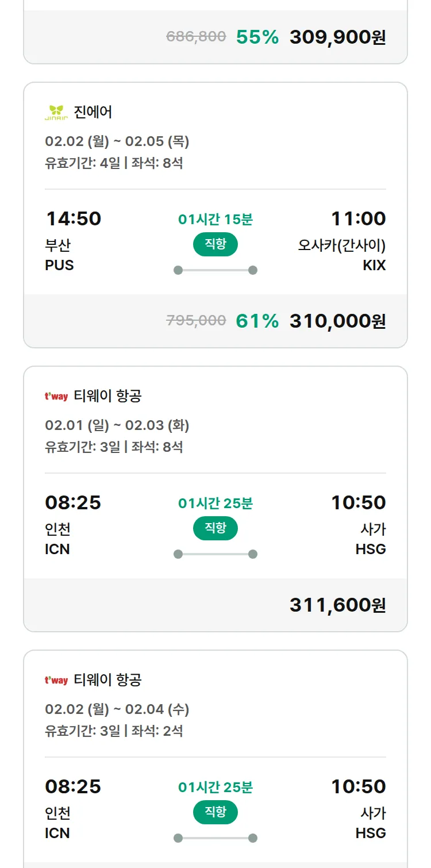Tap the 직항 badge on the 311,600원 flight
Screen dimensions: 431x868
click(215, 528)
